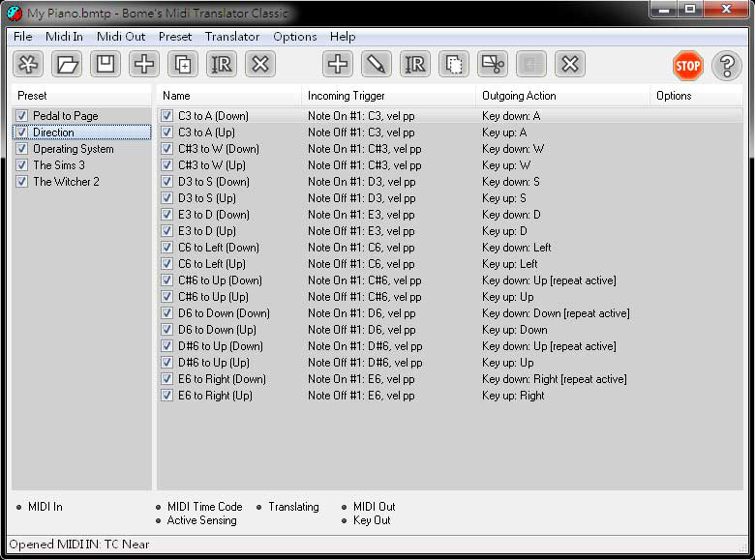Screen dimensions: 755x560
Task: Rename the preset with the left rename icon
Action: point(222,64)
